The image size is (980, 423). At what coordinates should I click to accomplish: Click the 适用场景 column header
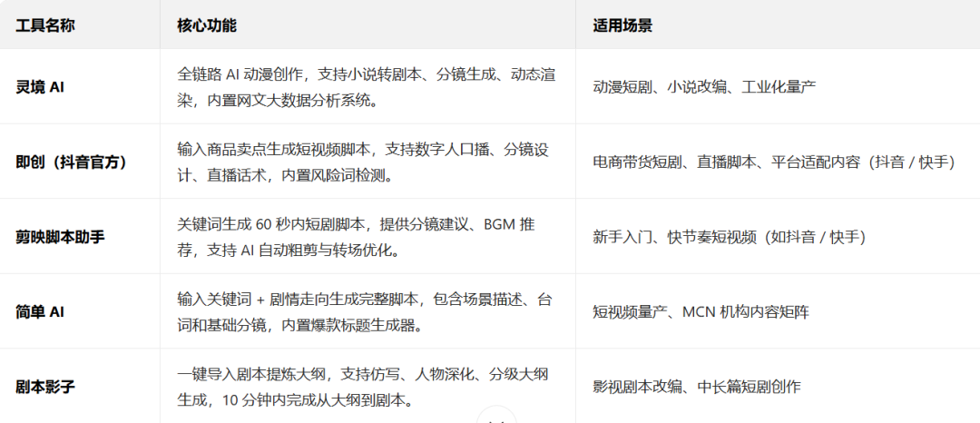tap(778, 25)
